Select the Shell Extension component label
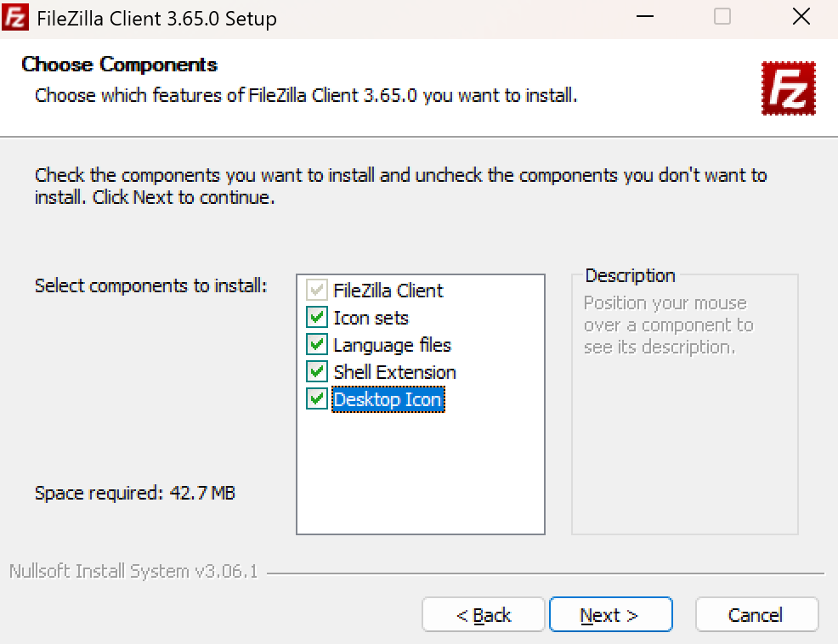 pyautogui.click(x=394, y=372)
